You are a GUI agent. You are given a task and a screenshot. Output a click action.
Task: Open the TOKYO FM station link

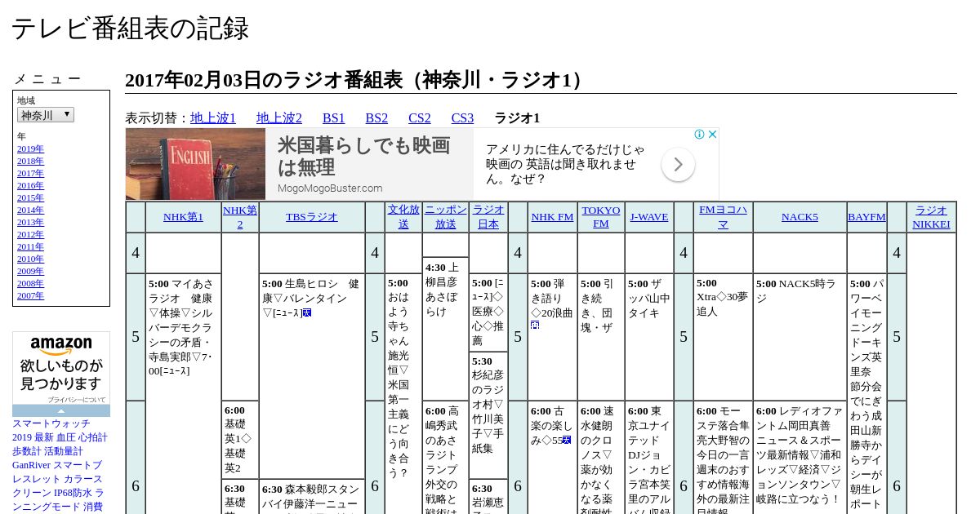[x=601, y=217]
